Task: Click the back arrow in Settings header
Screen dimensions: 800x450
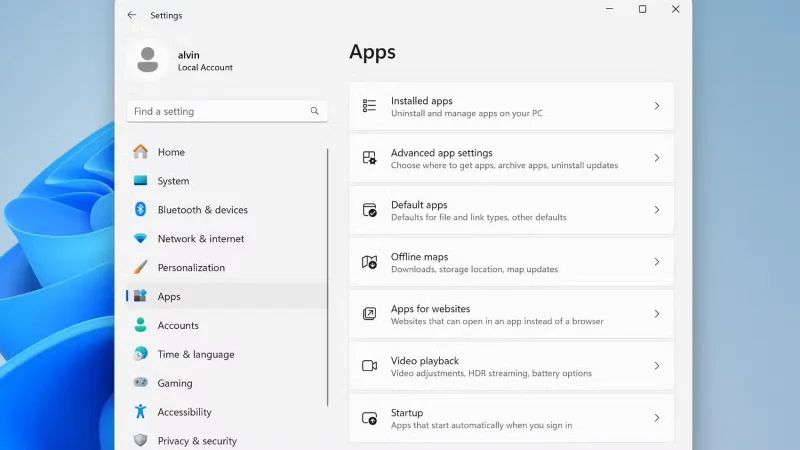Action: coord(132,15)
